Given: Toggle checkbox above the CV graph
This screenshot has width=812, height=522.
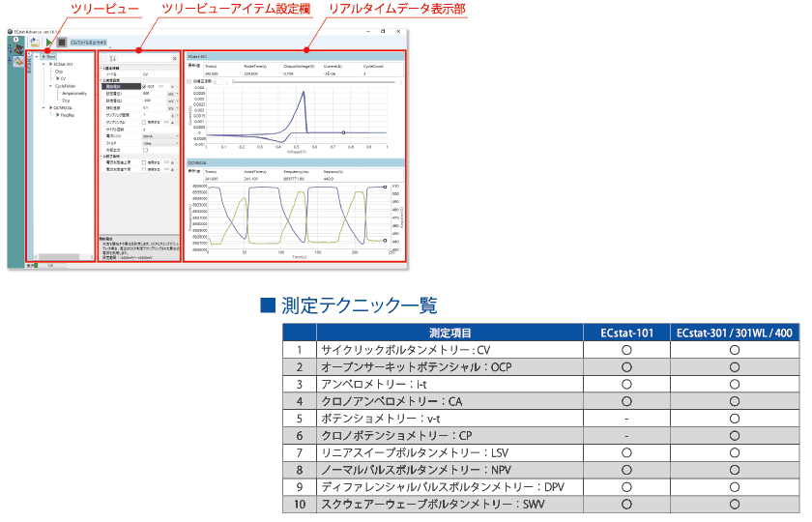Looking at the screenshot, I should tap(189, 81).
